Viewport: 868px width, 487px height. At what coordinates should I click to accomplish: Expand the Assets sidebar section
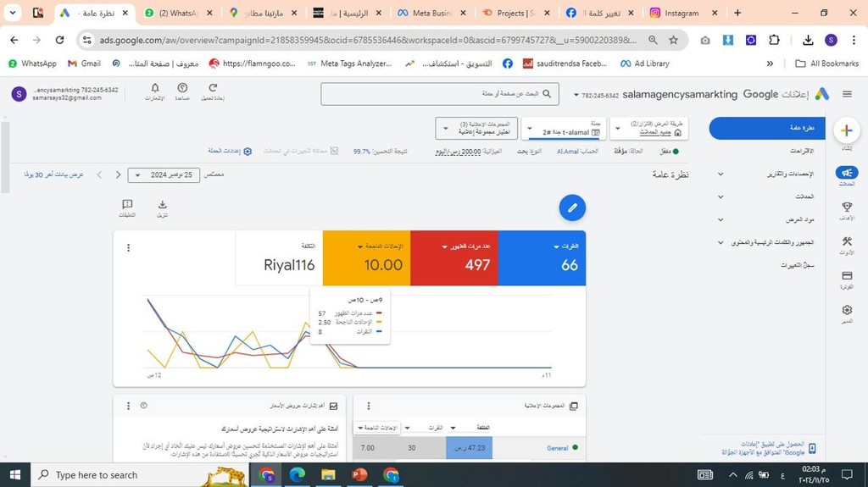pos(721,219)
